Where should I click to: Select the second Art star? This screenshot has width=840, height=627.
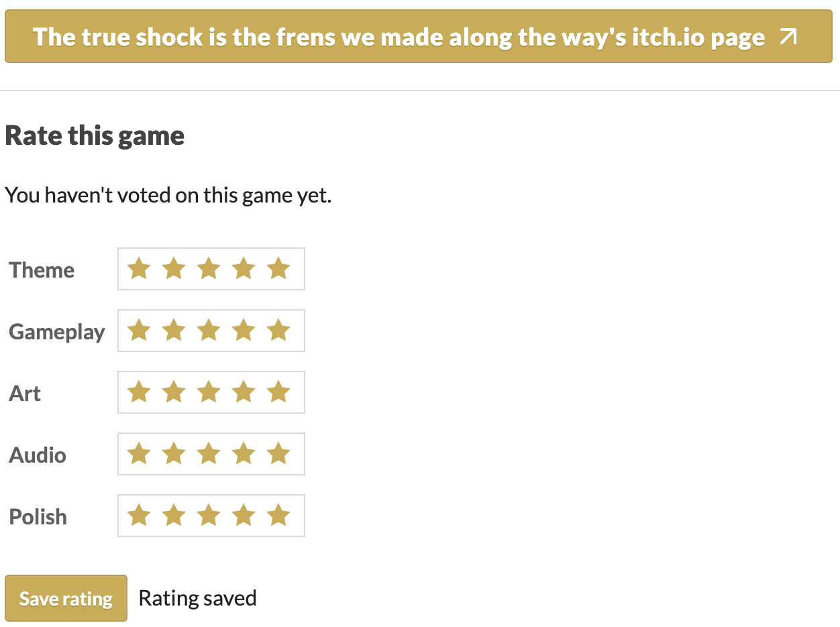[x=174, y=392]
